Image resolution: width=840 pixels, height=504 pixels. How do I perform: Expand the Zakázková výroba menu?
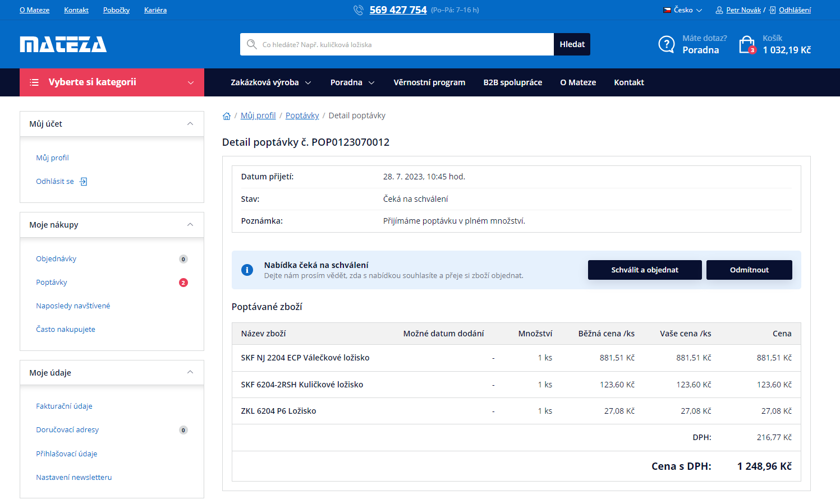pyautogui.click(x=270, y=82)
